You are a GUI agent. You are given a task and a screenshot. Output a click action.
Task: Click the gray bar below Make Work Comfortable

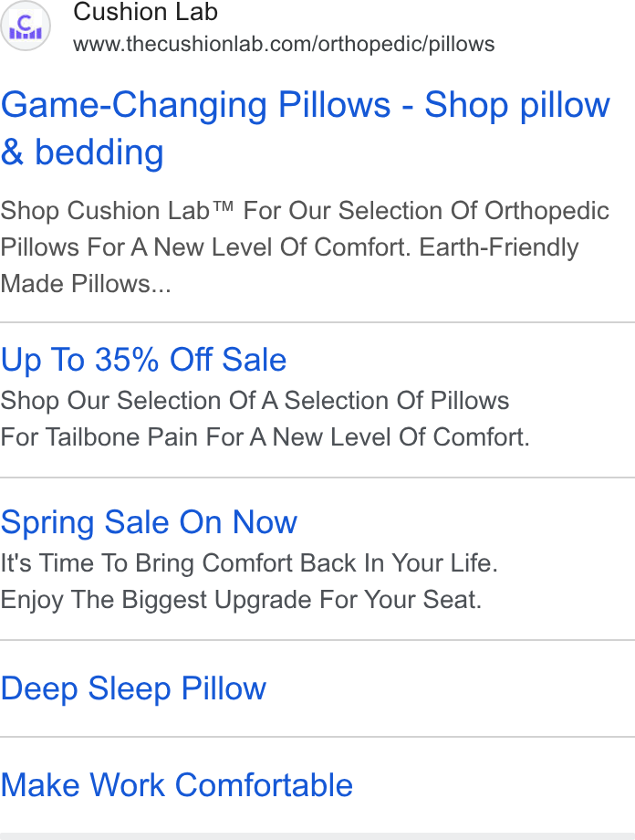click(317, 836)
